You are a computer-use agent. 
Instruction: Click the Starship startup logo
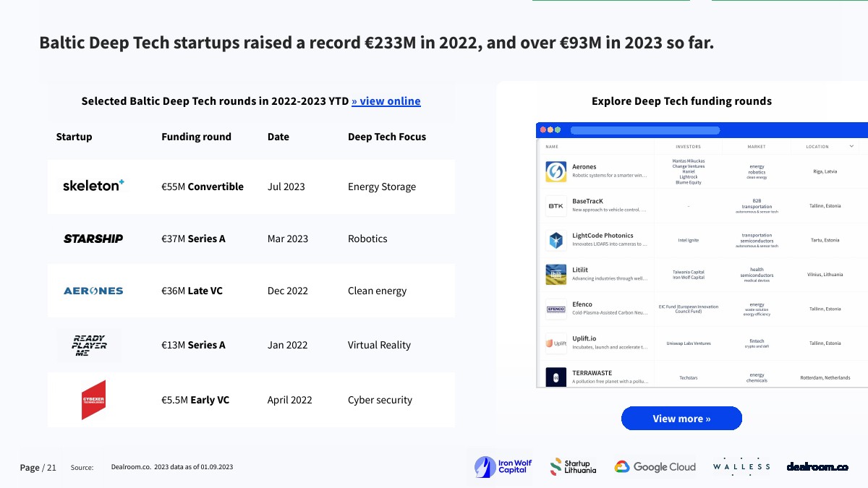coord(93,239)
